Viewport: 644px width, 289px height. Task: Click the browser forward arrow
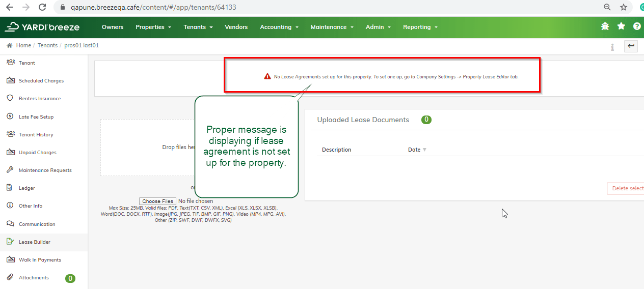pyautogui.click(x=26, y=7)
